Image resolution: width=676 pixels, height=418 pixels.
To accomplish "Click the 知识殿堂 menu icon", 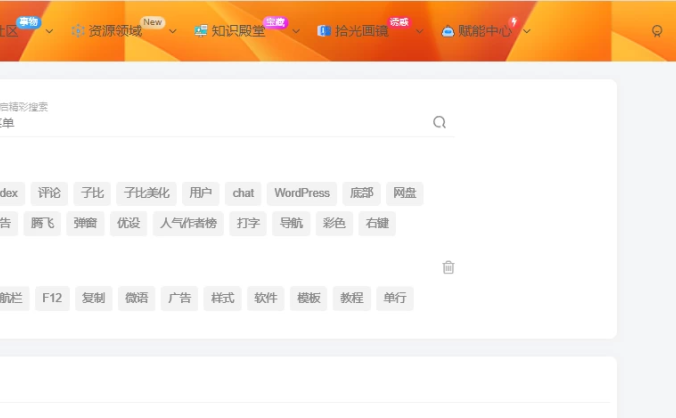I will (201, 31).
